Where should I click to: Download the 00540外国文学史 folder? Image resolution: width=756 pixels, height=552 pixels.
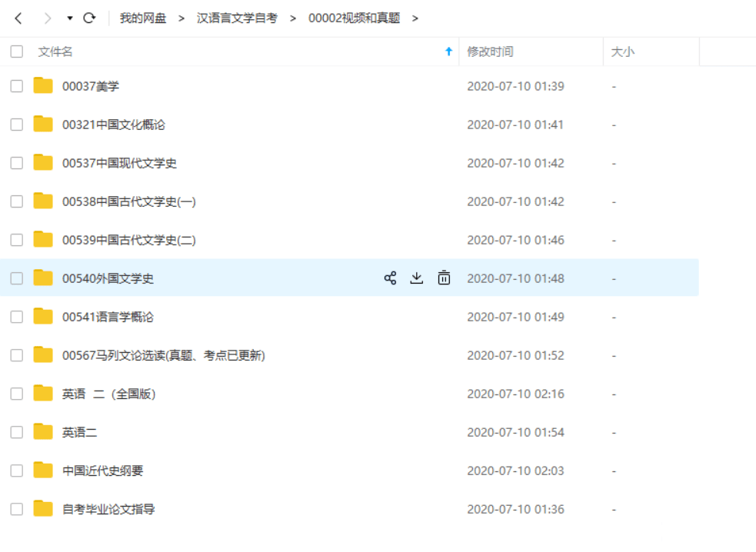416,278
